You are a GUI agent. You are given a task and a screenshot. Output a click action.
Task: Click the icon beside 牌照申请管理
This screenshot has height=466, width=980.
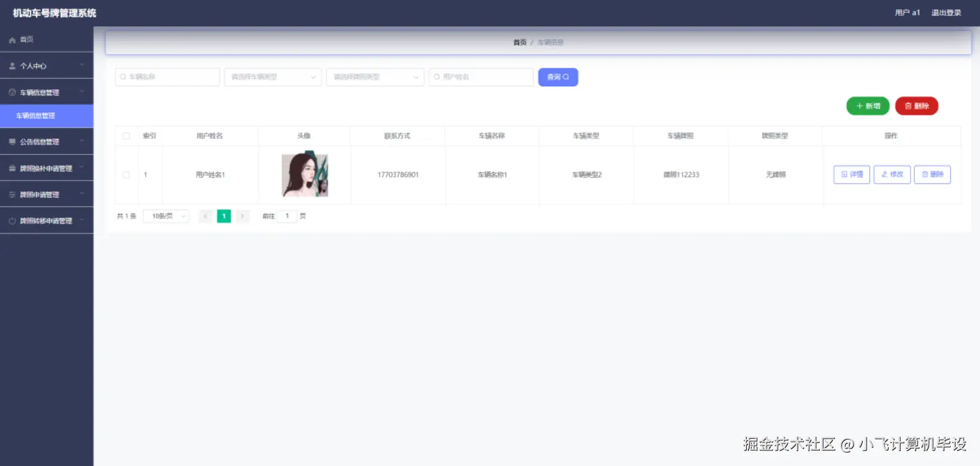[x=12, y=194]
